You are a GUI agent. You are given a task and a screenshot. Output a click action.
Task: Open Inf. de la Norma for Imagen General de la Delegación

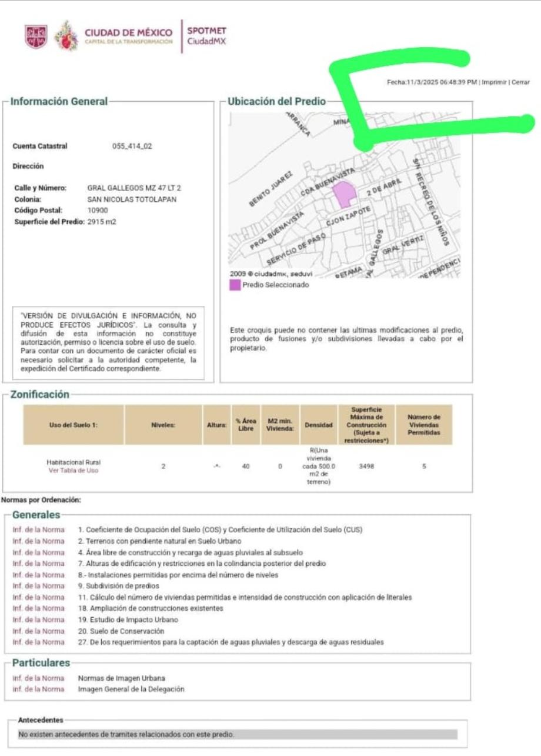tap(38, 689)
